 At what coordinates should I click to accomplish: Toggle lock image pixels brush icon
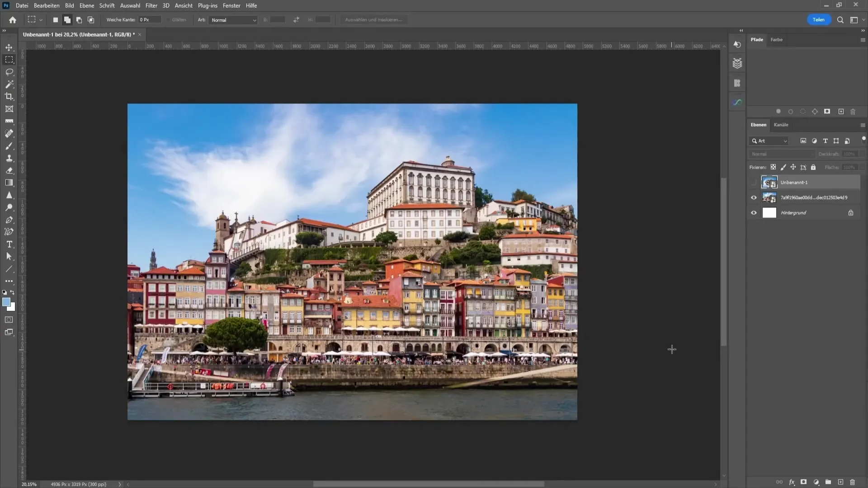pyautogui.click(x=783, y=167)
